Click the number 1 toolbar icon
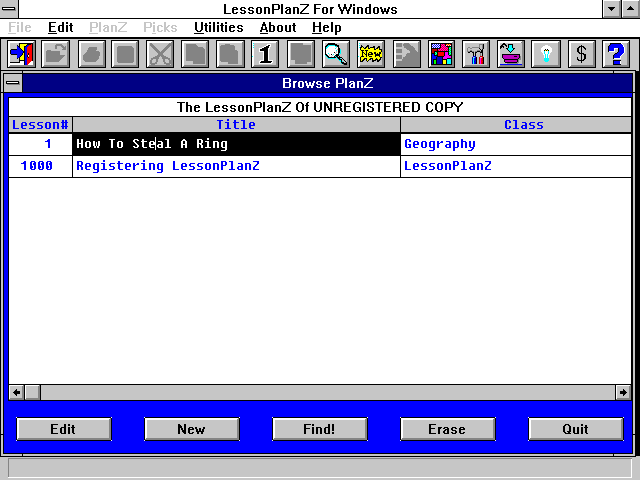This screenshot has height=480, width=640. [x=264, y=54]
